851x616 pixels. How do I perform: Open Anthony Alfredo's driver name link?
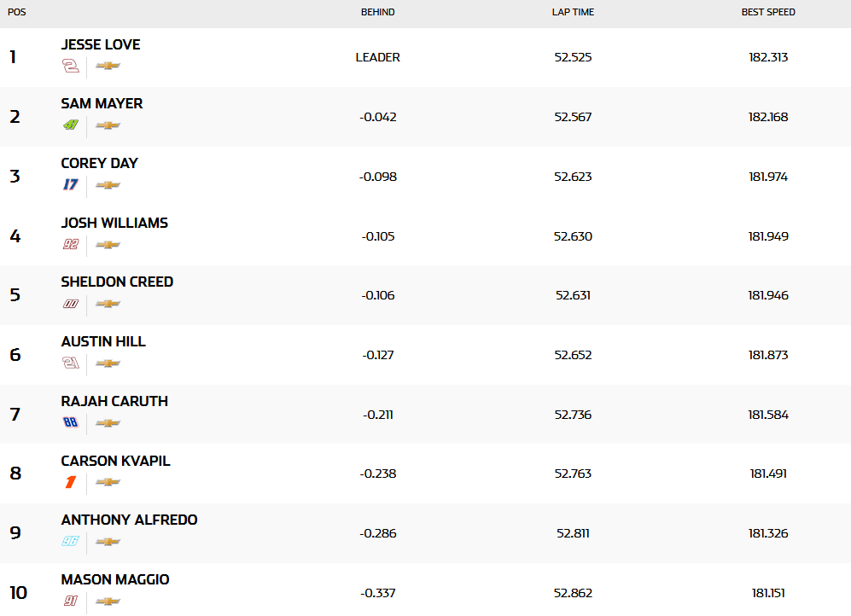point(129,520)
